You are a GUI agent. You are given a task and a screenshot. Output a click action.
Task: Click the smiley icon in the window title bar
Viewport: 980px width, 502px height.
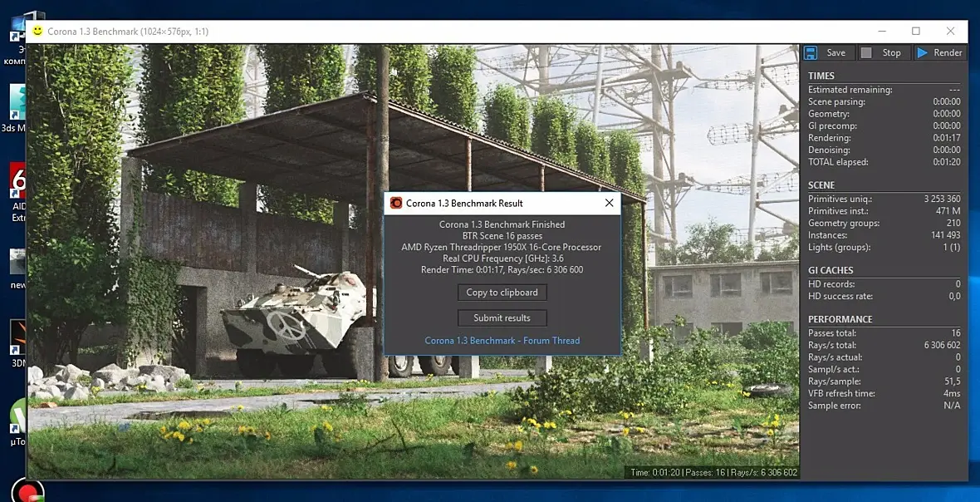pos(37,31)
